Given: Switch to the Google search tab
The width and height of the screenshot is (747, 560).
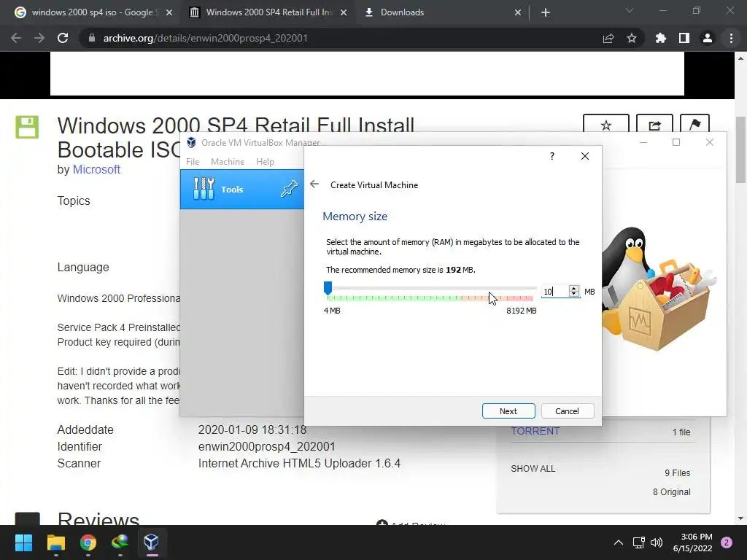Looking at the screenshot, I should click(x=93, y=12).
